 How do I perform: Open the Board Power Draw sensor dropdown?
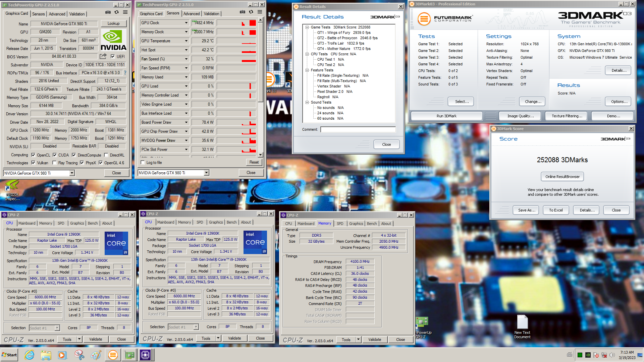click(186, 122)
